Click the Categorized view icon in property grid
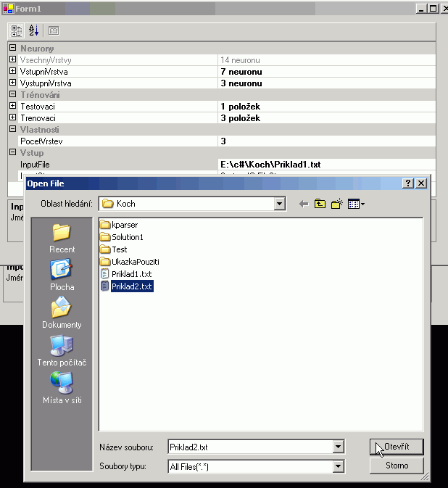The image size is (448, 488). point(17,30)
